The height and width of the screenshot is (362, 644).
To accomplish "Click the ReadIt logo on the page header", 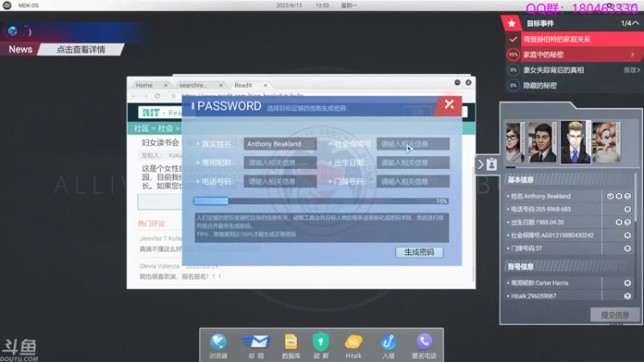I will 162,113.
